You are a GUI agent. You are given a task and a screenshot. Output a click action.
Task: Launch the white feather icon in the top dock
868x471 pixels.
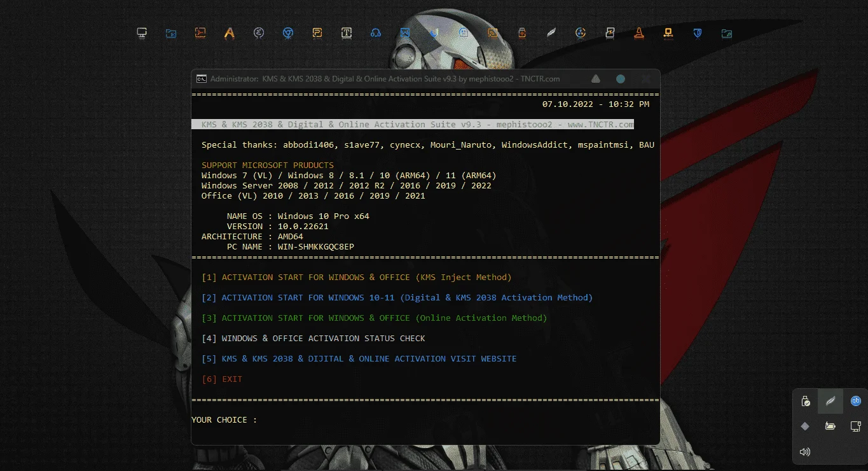tap(551, 32)
